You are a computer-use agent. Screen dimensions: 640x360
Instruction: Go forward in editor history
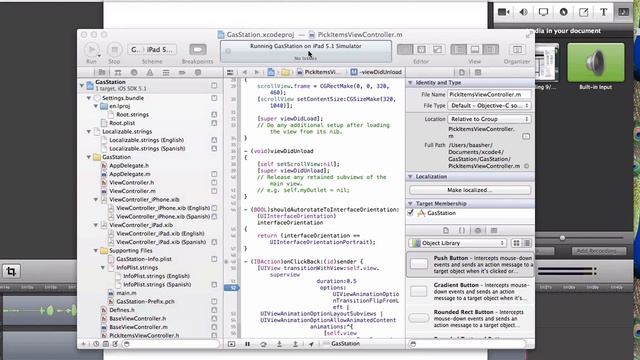pyautogui.click(x=257, y=72)
